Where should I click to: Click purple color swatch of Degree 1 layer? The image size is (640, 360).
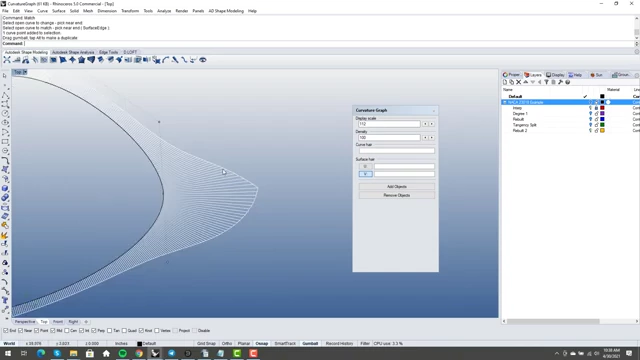tap(602, 113)
